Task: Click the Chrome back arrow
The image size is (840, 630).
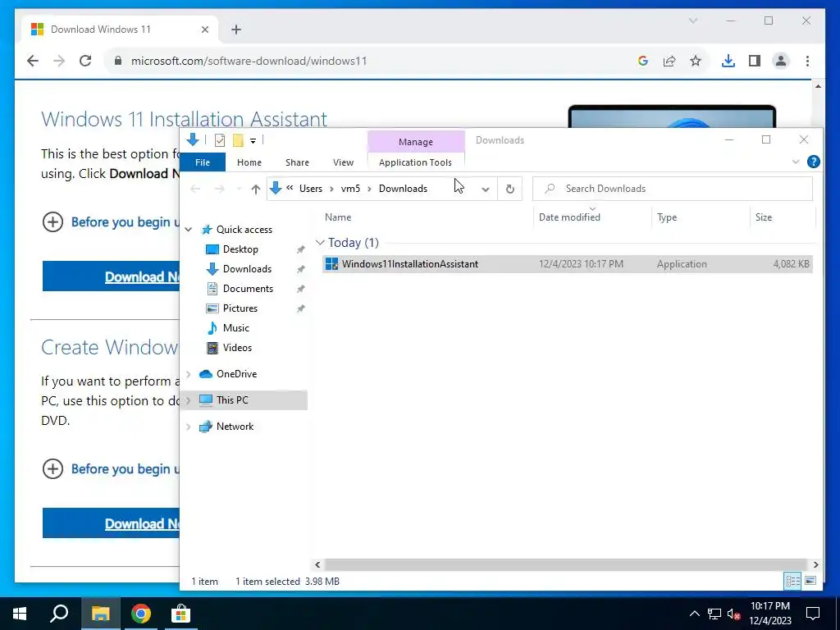Action: pos(33,61)
